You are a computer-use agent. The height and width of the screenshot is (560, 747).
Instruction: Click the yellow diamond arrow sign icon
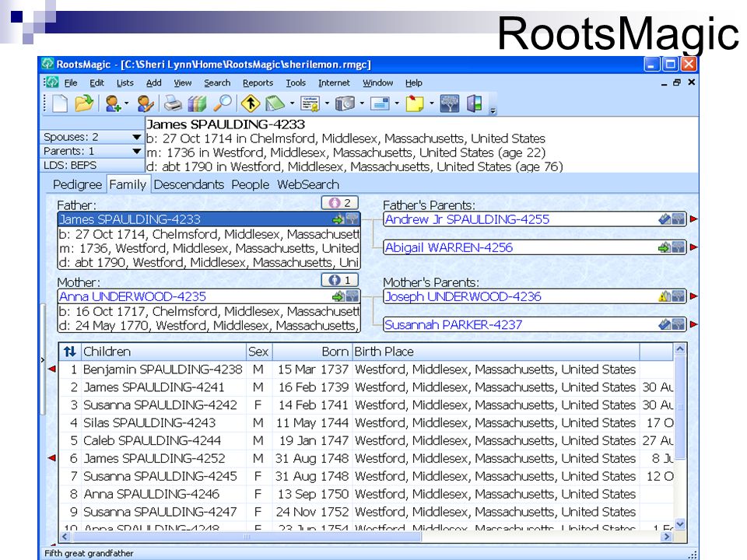coord(250,103)
